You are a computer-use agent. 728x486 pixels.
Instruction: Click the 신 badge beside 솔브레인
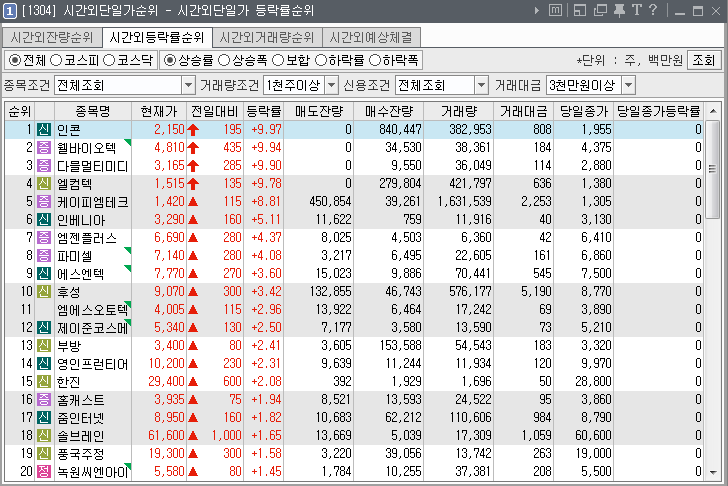click(x=44, y=436)
